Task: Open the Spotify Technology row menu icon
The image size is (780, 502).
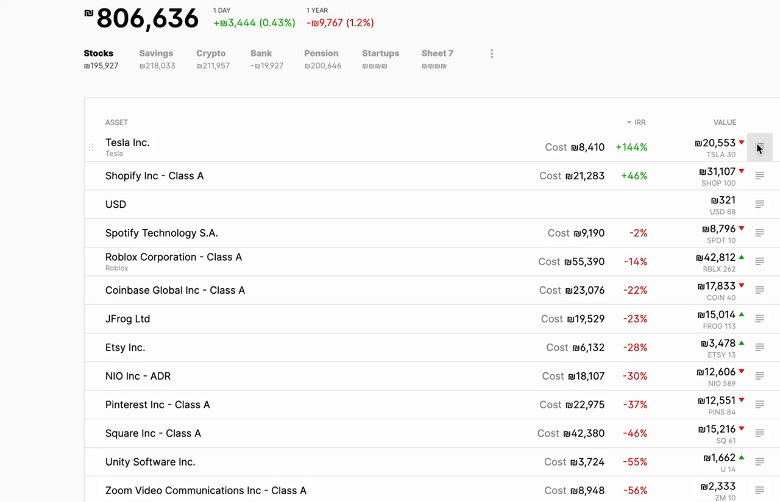Action: tap(760, 233)
